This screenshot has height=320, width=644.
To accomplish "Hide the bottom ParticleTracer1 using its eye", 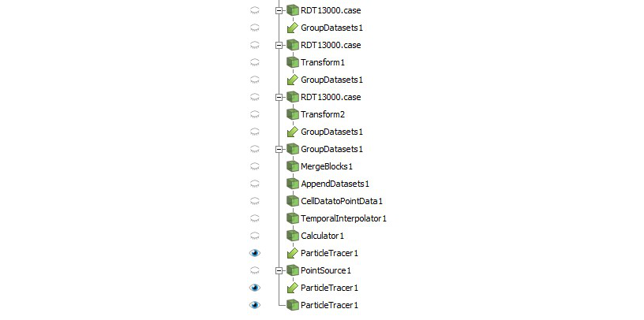I will pos(255,305).
